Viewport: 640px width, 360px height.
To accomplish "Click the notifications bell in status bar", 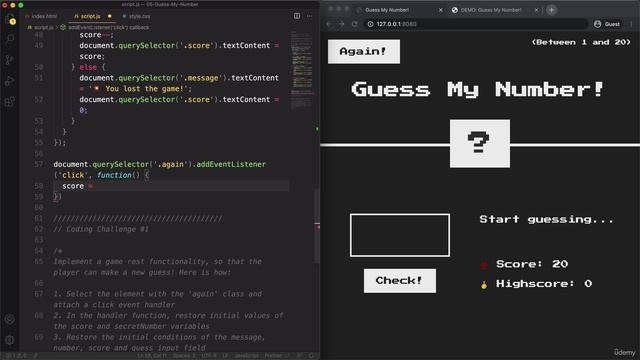I will (311, 356).
